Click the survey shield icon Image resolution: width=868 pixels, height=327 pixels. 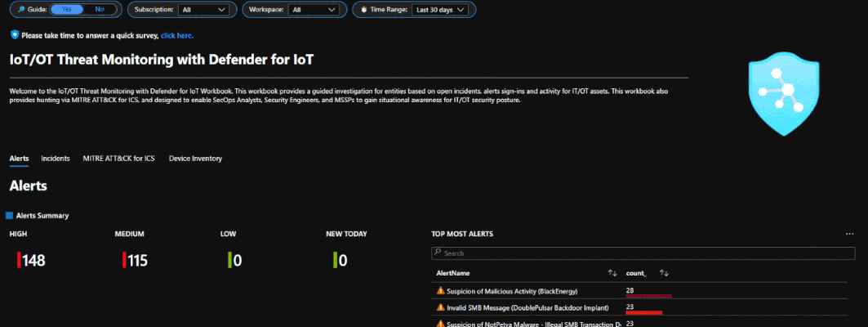point(15,35)
